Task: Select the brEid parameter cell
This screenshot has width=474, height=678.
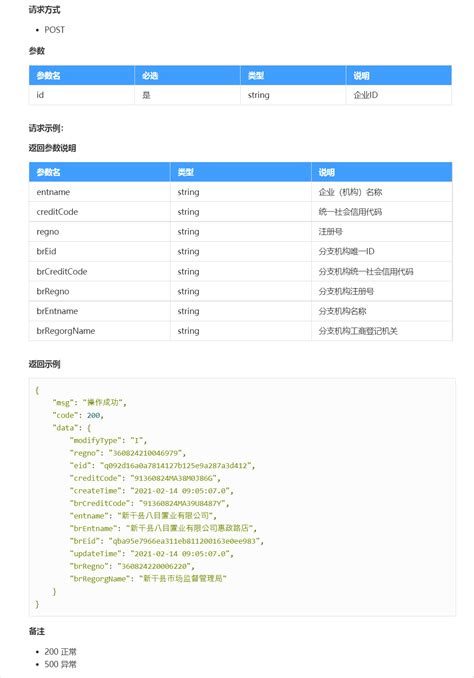Action: click(99, 252)
